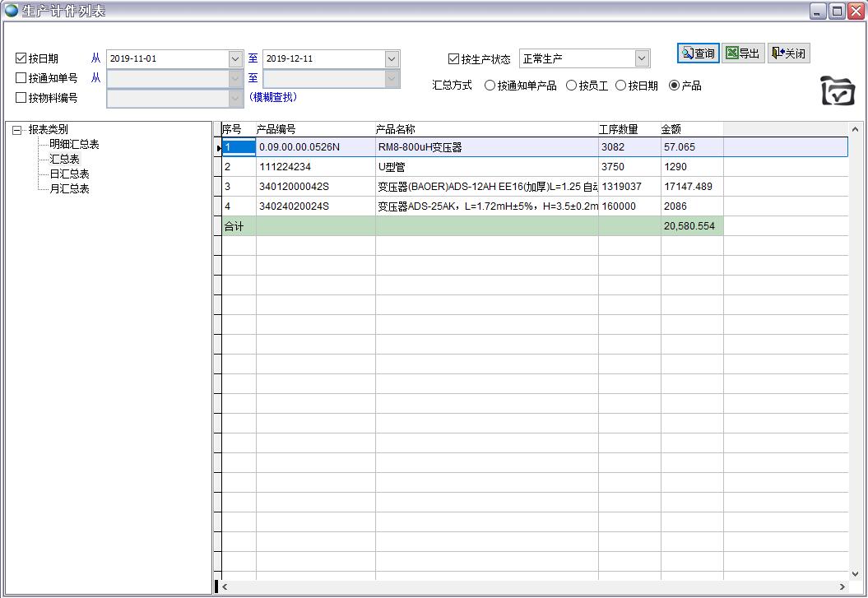
Task: Click the folder checkmark icon at right
Action: coord(838,91)
